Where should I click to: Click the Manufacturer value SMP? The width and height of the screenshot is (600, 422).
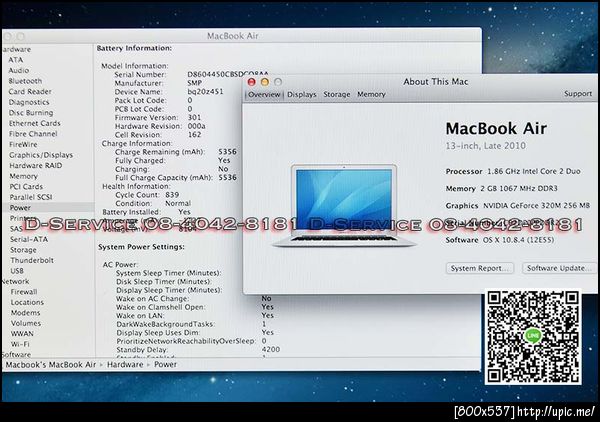tap(195, 83)
